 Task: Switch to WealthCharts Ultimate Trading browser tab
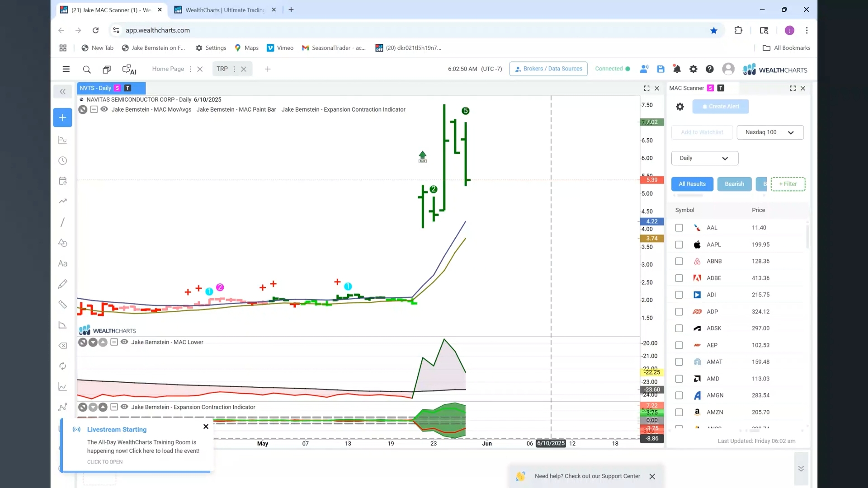225,10
